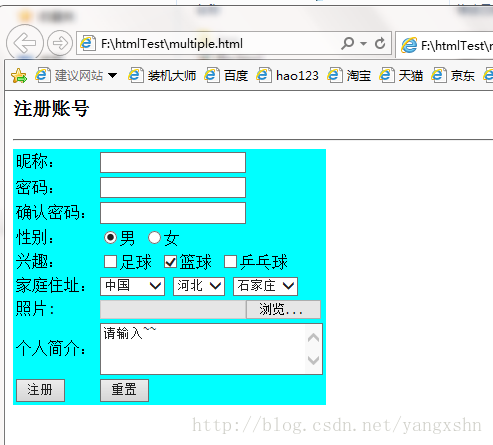Image resolution: width=493 pixels, height=445 pixels.
Task: Click the photo file path field
Action: [x=173, y=310]
